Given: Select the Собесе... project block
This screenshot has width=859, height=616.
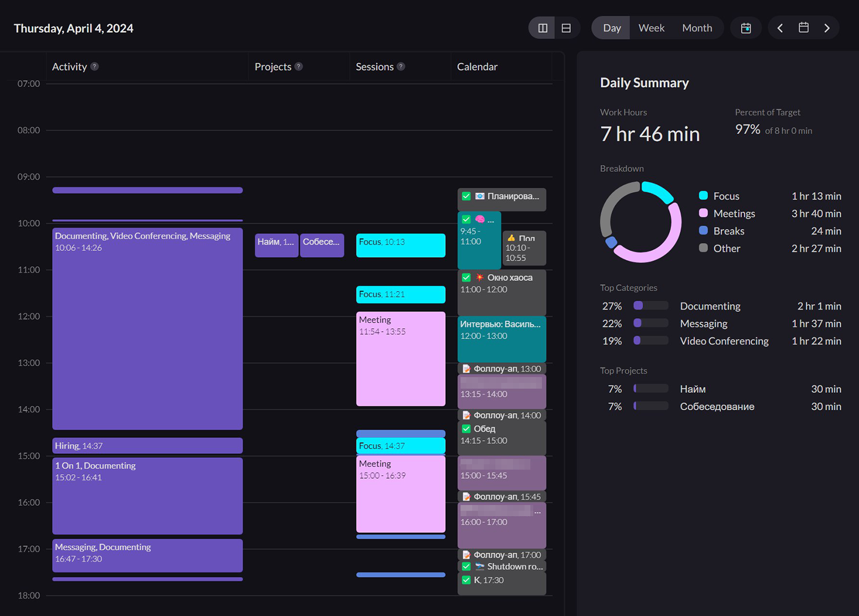Looking at the screenshot, I should click(322, 245).
